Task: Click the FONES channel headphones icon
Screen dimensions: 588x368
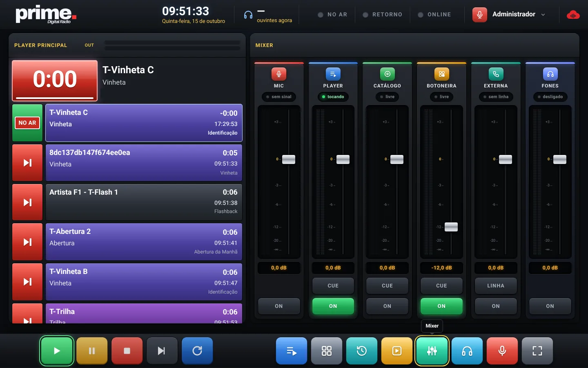Action: coord(550,74)
